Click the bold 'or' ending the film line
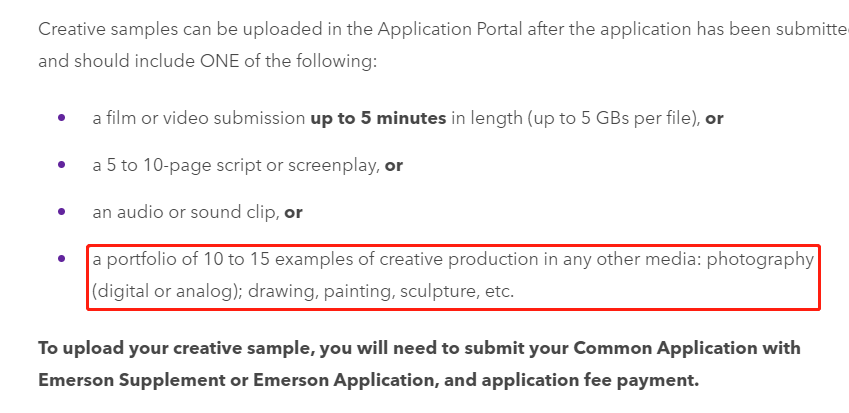The height and width of the screenshot is (413, 849). pos(714,119)
